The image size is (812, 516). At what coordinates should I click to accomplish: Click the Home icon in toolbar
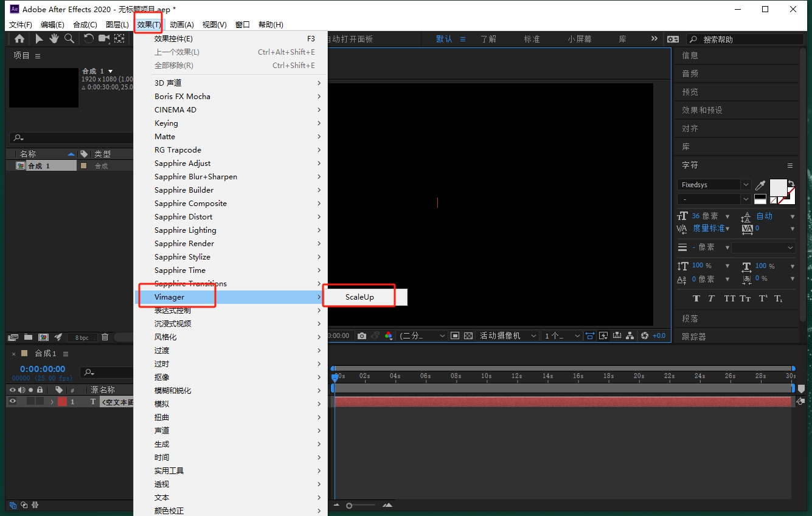19,39
